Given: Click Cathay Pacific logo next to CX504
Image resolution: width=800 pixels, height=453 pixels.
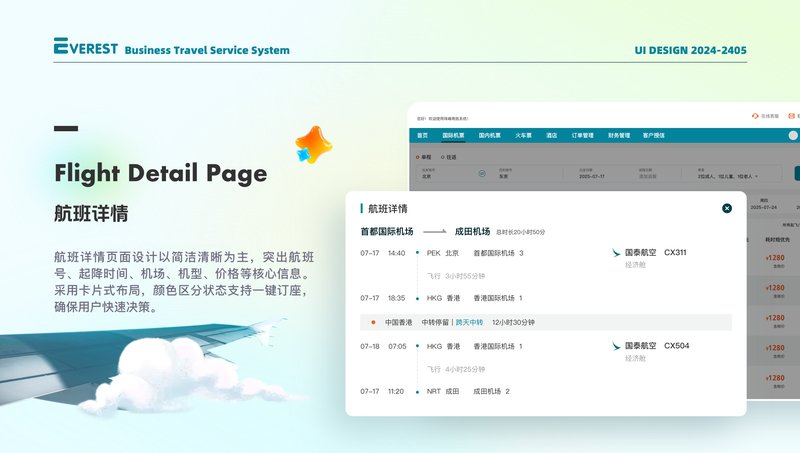Looking at the screenshot, I should pyautogui.click(x=616, y=346).
